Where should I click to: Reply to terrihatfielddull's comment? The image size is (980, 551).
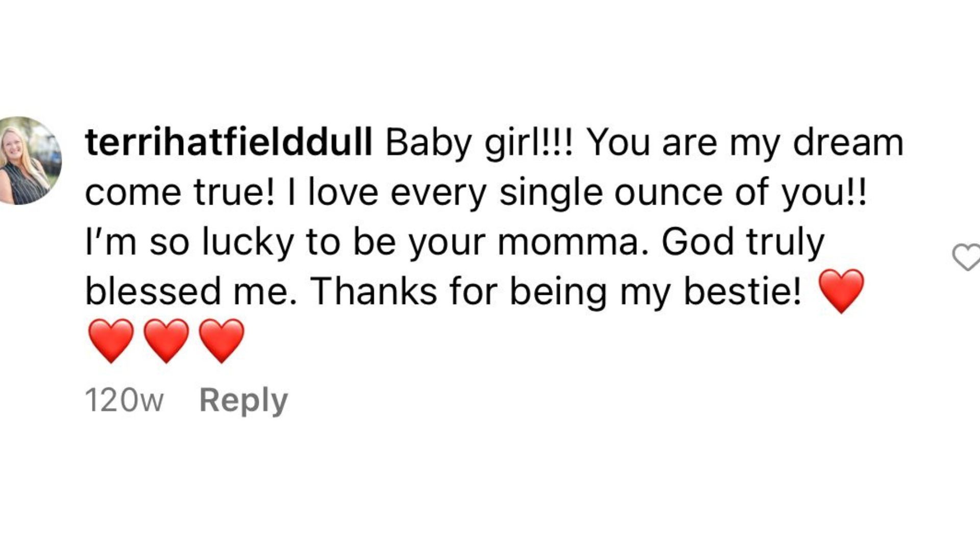click(x=243, y=400)
